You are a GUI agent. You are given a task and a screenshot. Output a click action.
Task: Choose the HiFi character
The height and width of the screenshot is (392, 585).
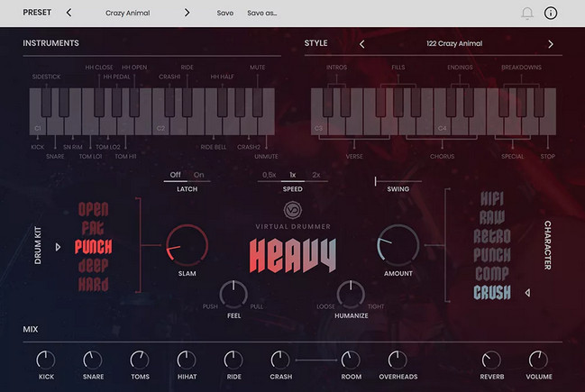(x=492, y=199)
